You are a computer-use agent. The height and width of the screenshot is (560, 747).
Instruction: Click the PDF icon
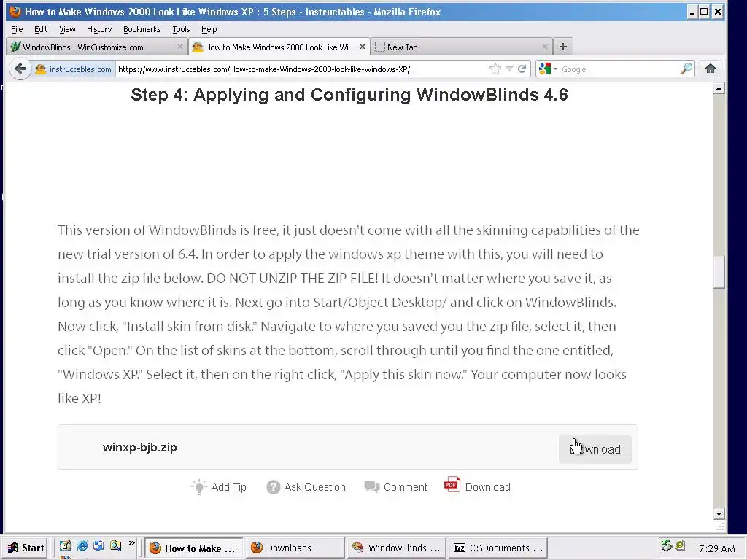(452, 485)
